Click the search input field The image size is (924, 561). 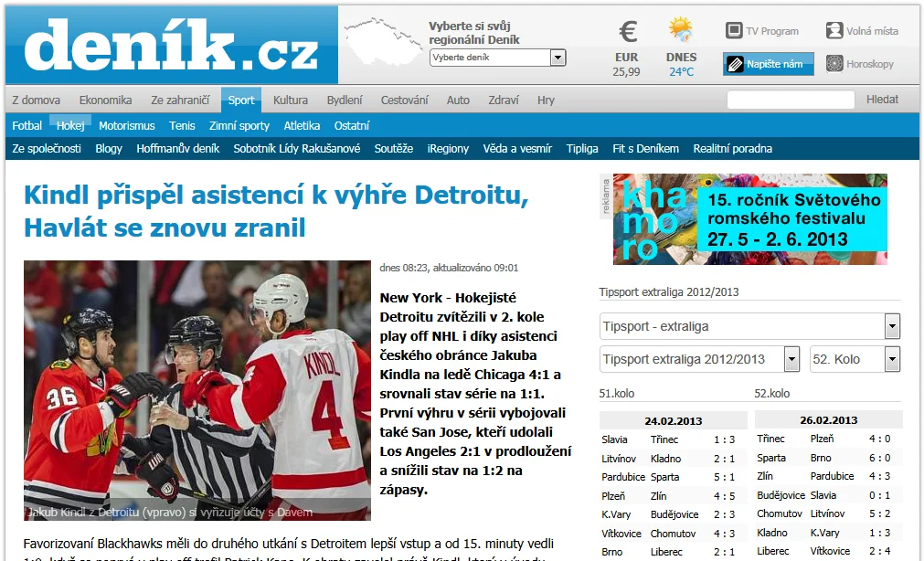[x=791, y=99]
